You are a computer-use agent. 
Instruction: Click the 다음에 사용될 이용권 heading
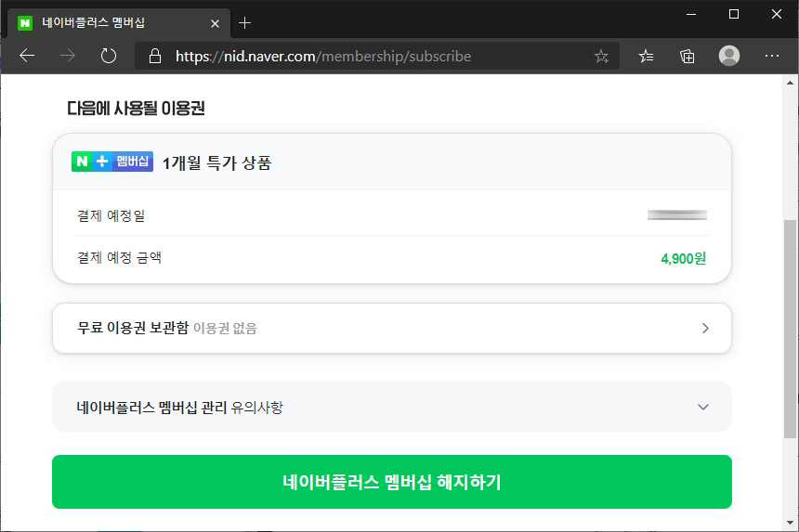tap(136, 108)
